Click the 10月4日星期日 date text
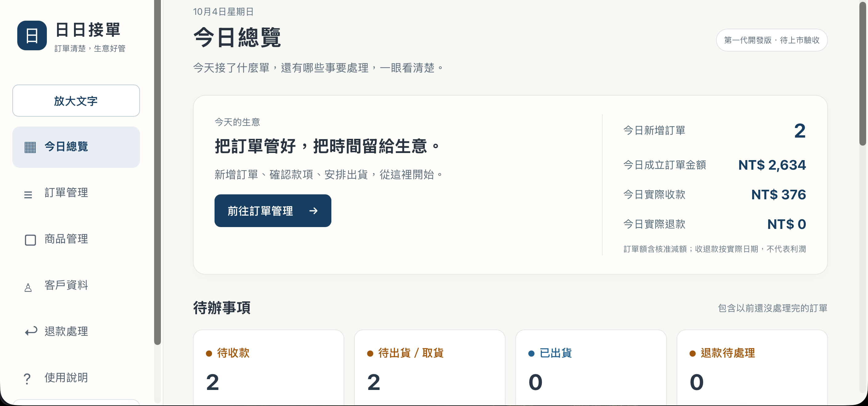 coord(223,12)
